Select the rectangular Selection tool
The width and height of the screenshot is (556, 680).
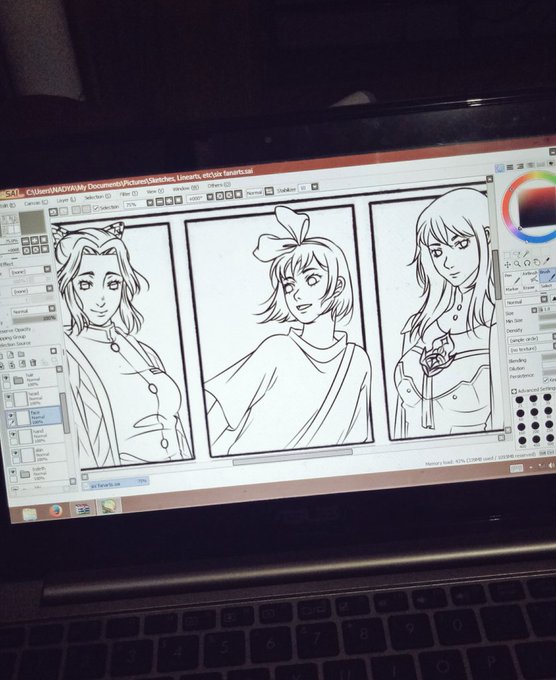(507, 255)
